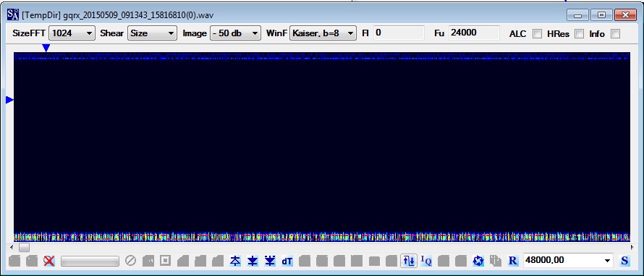Open the WinF Kaiser b=8 dropdown
644x276 pixels.
click(323, 33)
